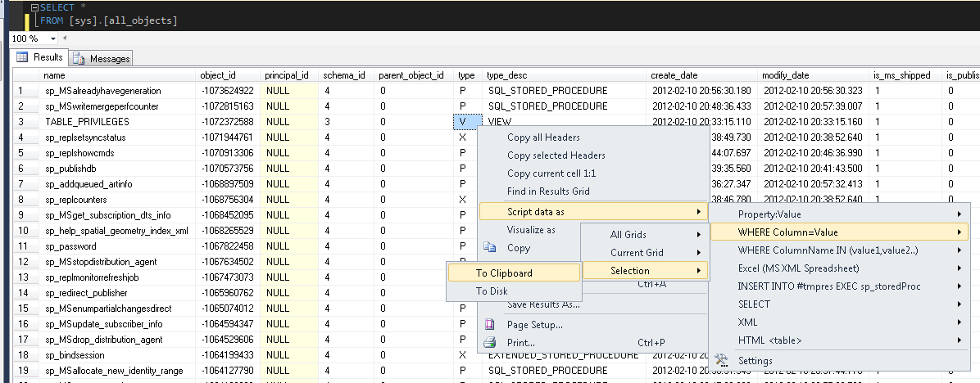
Task: Select modify_date cell 2012-02-10 20:57:39.007
Action: [x=813, y=106]
